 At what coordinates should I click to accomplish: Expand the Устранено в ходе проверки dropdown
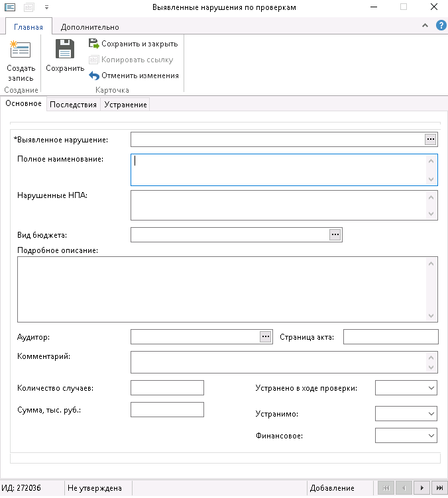tap(431, 388)
